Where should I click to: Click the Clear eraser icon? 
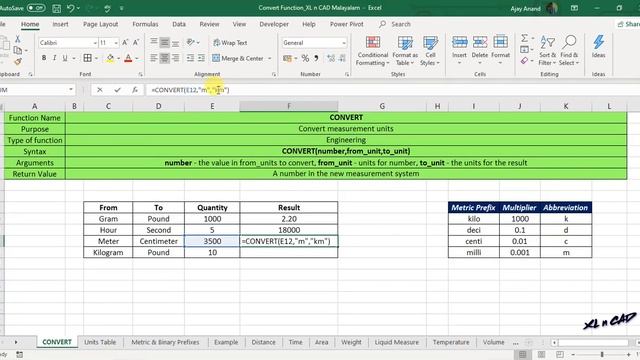pyautogui.click(x=524, y=61)
